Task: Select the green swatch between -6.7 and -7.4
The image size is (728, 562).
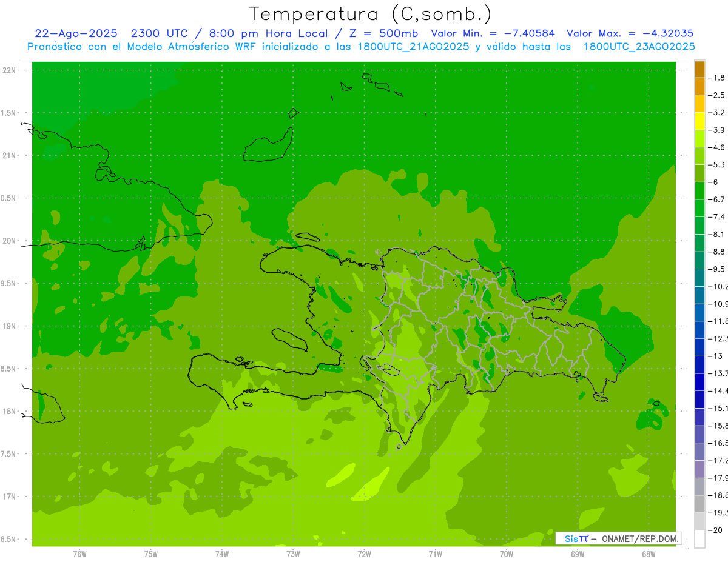Action: (699, 208)
